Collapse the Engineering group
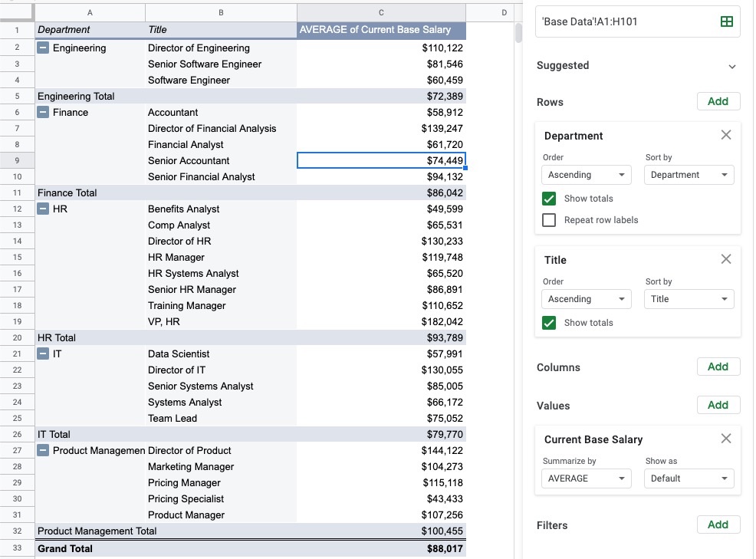 pyautogui.click(x=43, y=48)
